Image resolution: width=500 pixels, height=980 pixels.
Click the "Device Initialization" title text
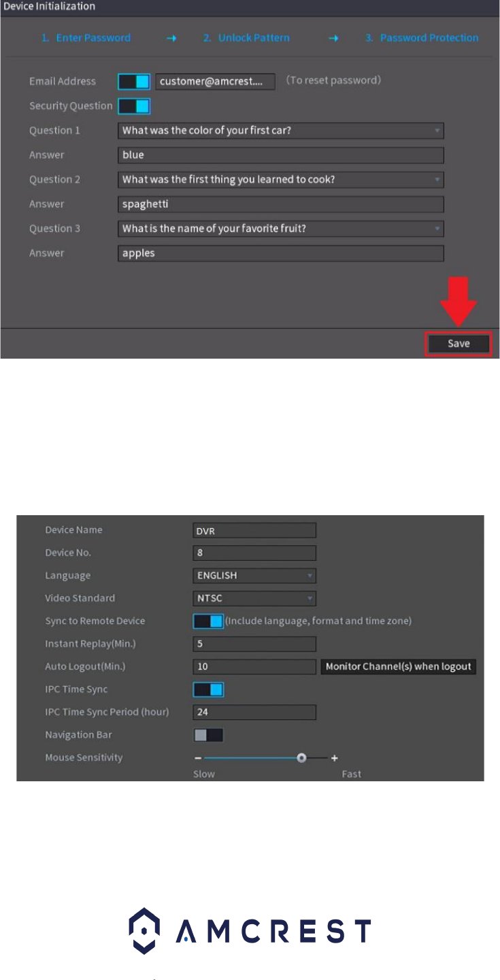(49, 6)
